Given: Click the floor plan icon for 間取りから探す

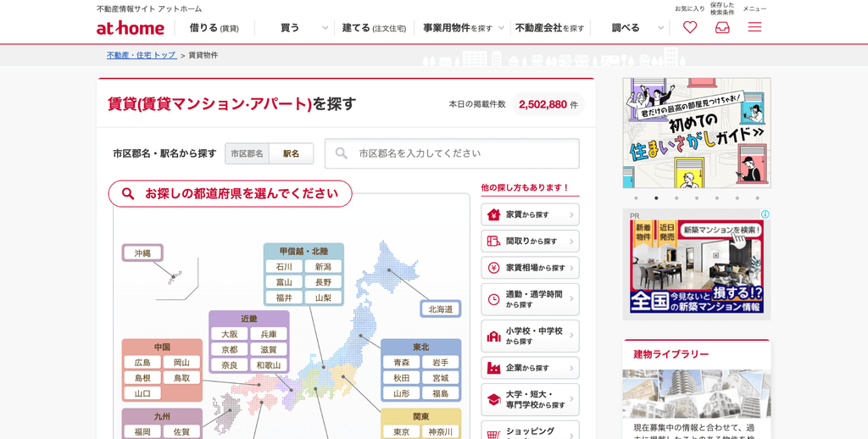Looking at the screenshot, I should 493,242.
